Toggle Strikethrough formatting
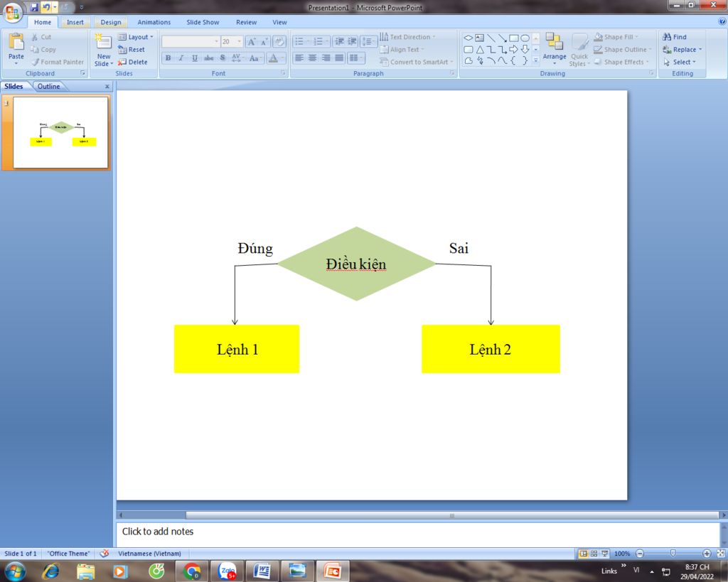The image size is (728, 582). point(208,58)
